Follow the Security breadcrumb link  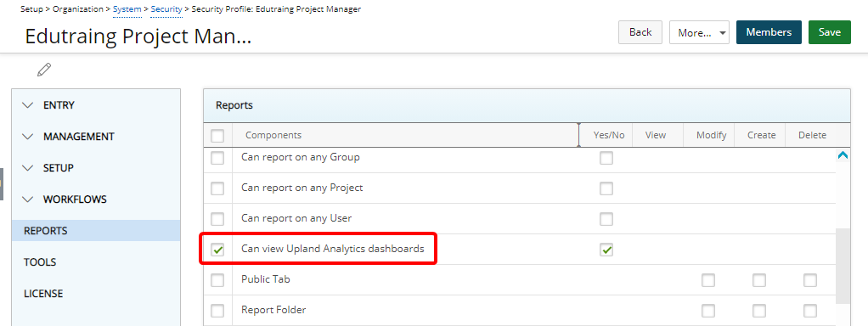[x=166, y=9]
